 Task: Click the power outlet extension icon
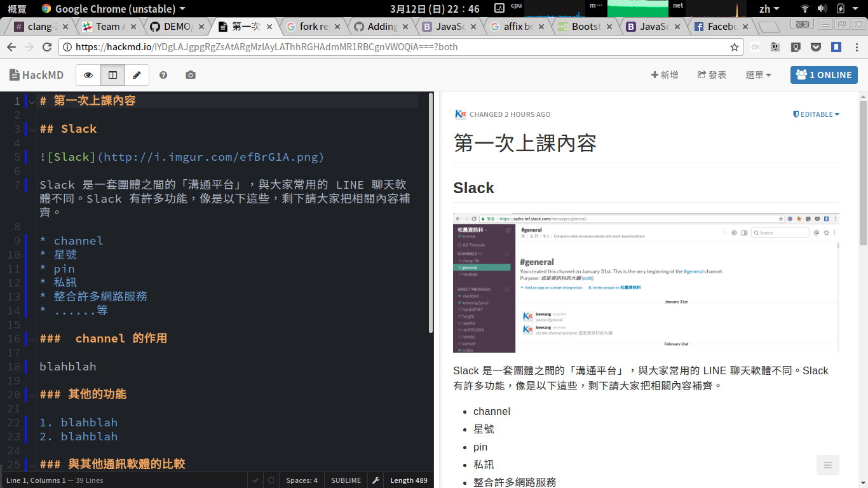775,47
